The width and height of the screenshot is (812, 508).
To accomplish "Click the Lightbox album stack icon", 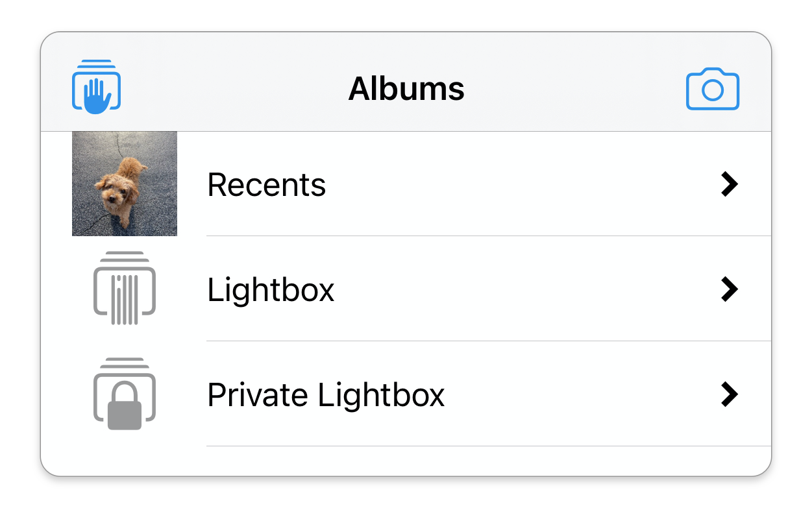I will coord(125,289).
